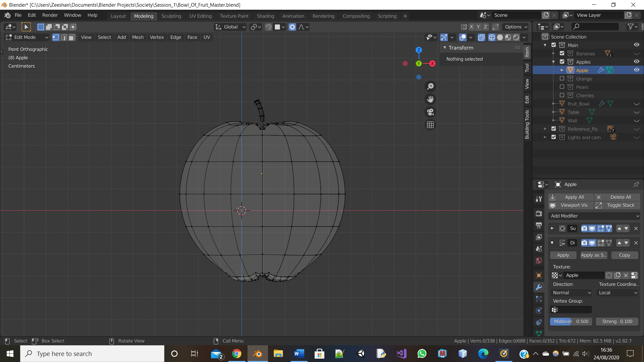Select wireframe viewport shading
Image resolution: width=644 pixels, height=362 pixels.
tap(492, 37)
